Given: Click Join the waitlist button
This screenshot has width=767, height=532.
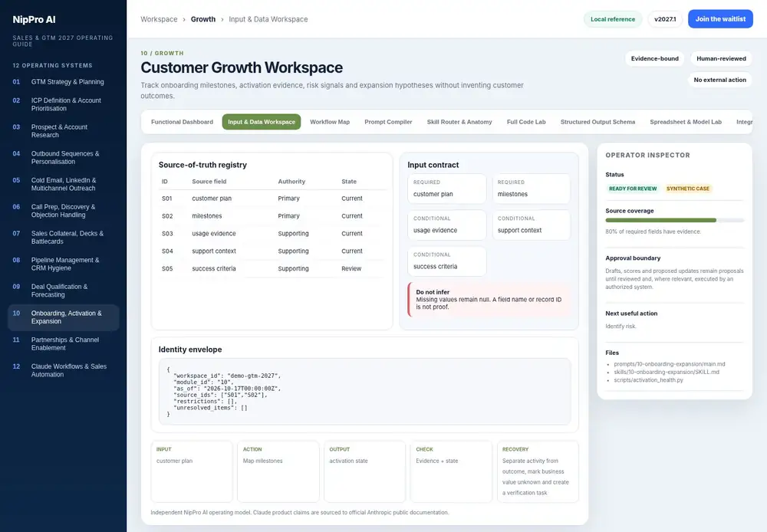Looking at the screenshot, I should click(720, 19).
